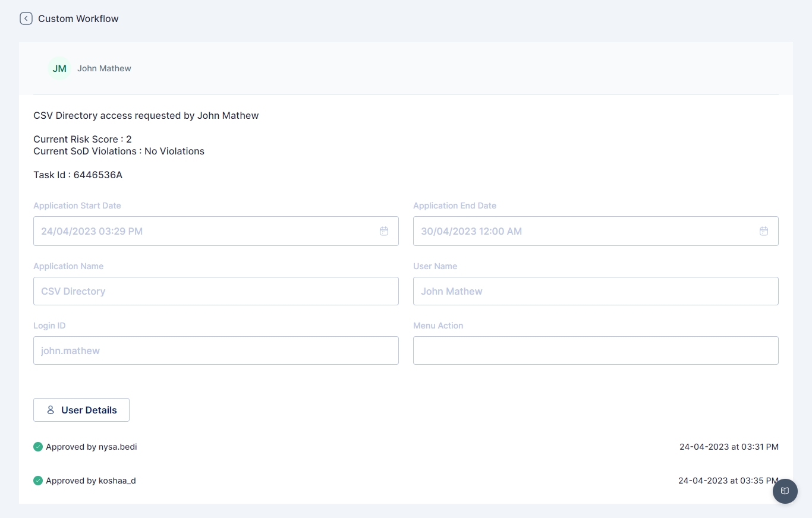
Task: Focus the Login ID input field
Action: point(216,350)
